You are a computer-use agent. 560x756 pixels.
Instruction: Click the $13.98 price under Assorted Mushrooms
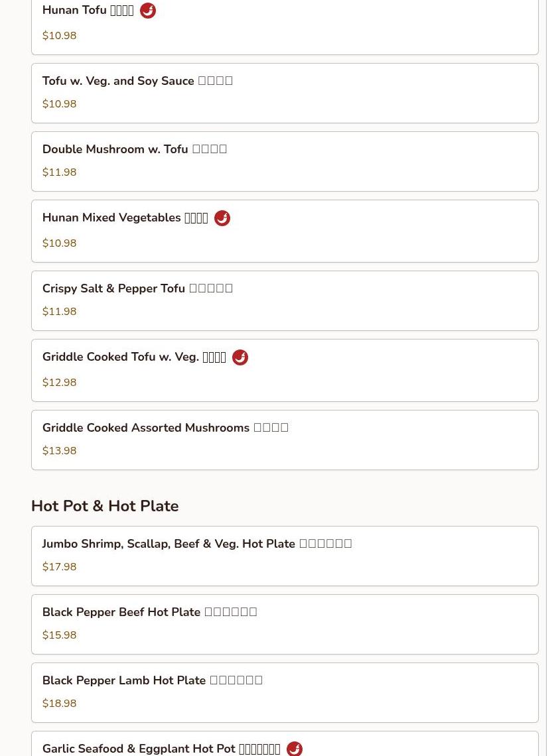60,451
